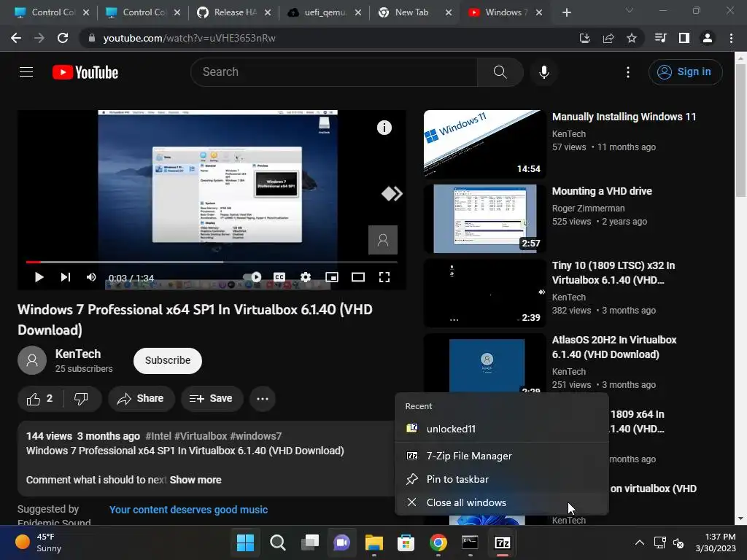Launch 7-Zip File Manager from jump list
The image size is (747, 560).
502,456
